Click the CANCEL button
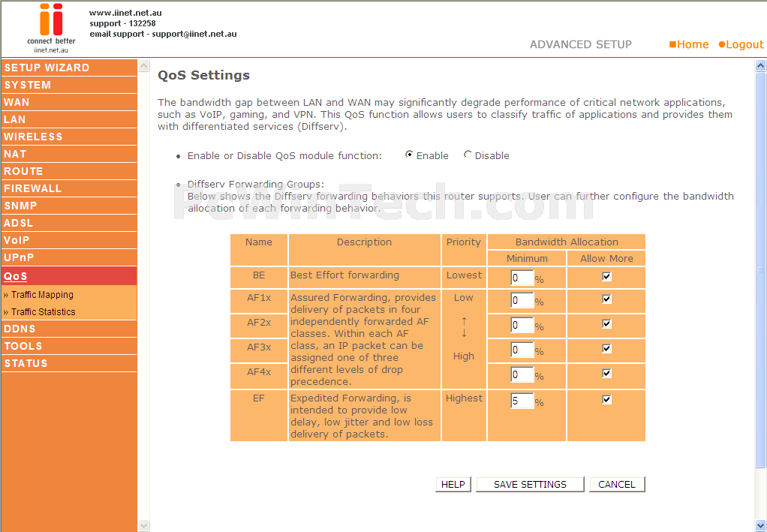Screen dimensions: 767x532 pos(617,484)
